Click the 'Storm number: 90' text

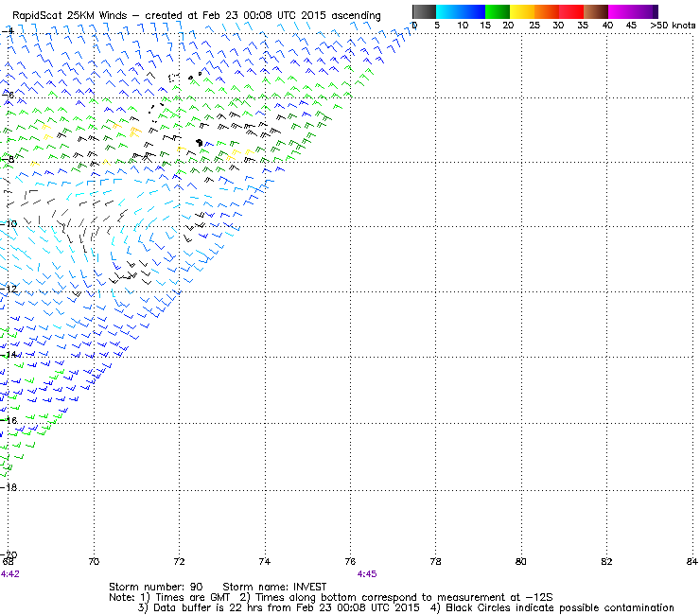click(x=156, y=587)
